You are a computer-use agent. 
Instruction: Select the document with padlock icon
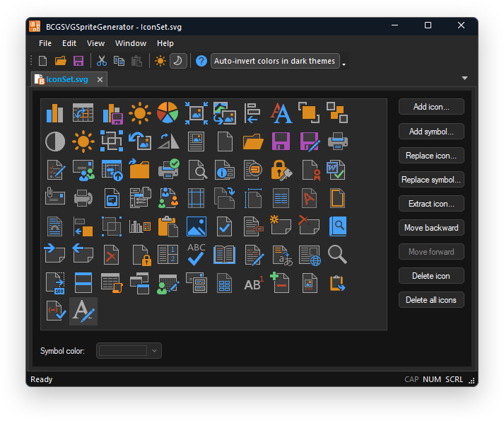point(141,255)
